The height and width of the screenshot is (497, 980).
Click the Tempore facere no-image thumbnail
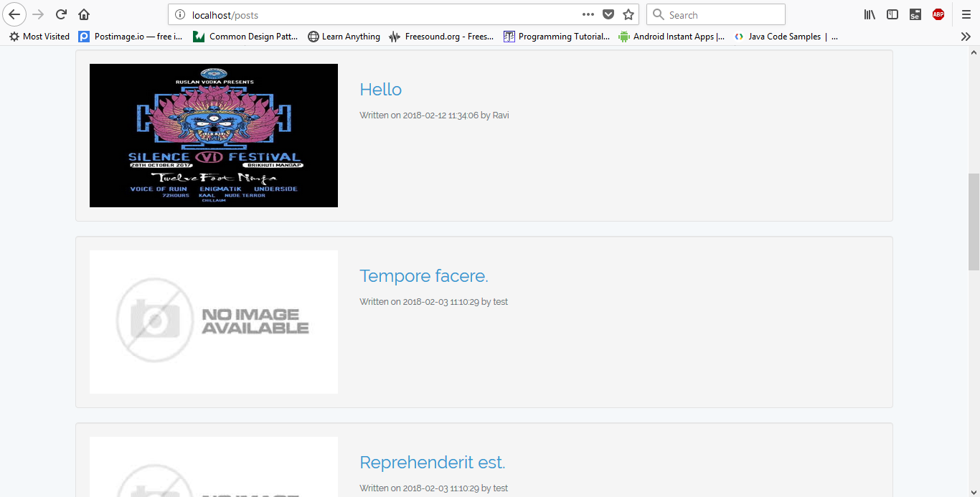click(214, 322)
